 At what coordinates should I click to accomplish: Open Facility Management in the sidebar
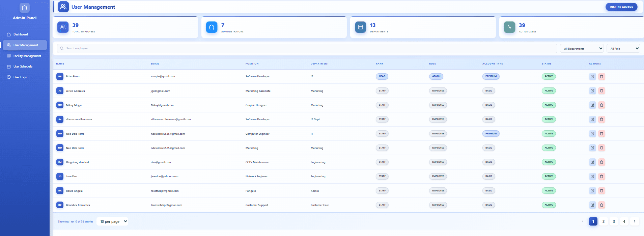pos(25,56)
